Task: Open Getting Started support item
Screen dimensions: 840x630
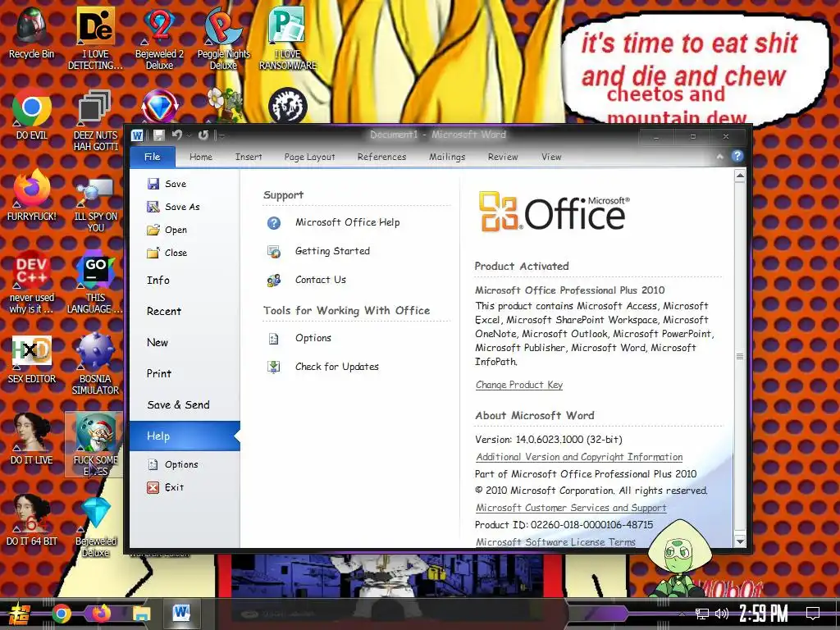Action: (x=318, y=251)
